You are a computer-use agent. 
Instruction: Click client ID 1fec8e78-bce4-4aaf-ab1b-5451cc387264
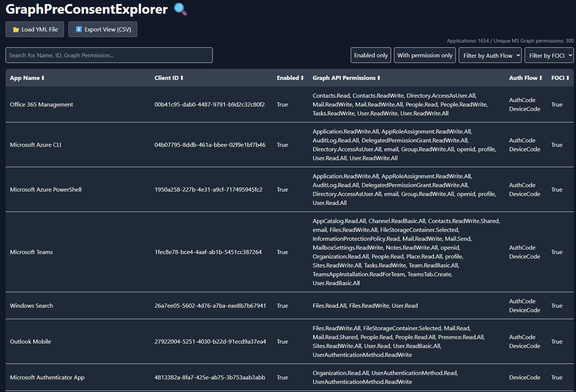click(x=208, y=252)
